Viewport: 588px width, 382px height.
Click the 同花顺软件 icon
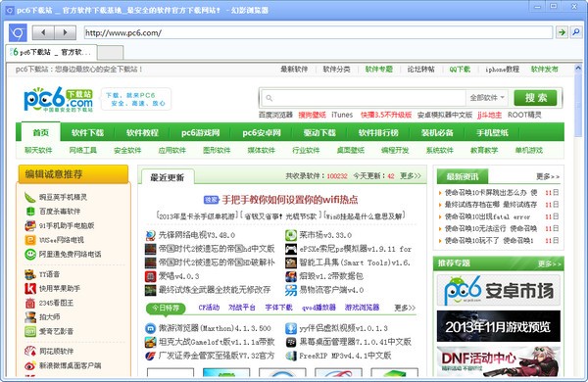click(30, 352)
